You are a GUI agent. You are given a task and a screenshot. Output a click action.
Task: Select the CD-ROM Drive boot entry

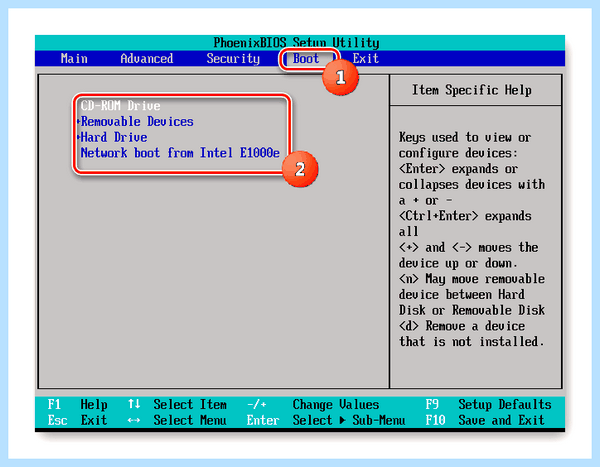(121, 106)
